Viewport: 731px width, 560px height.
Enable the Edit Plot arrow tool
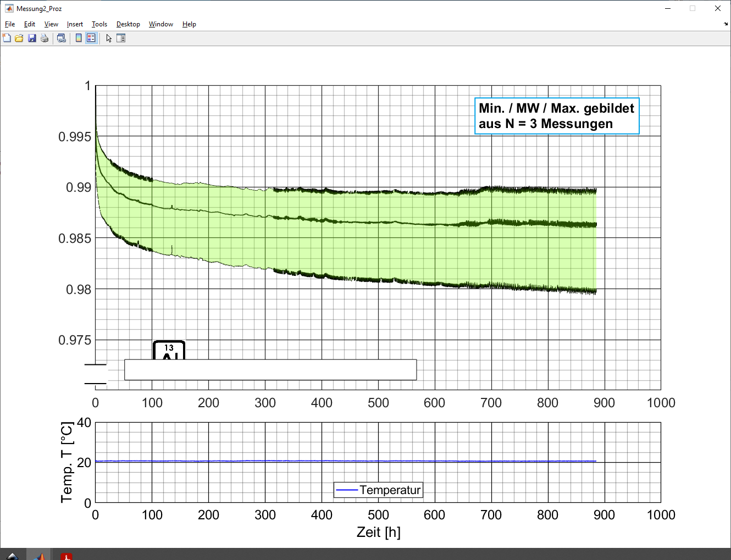pyautogui.click(x=109, y=38)
